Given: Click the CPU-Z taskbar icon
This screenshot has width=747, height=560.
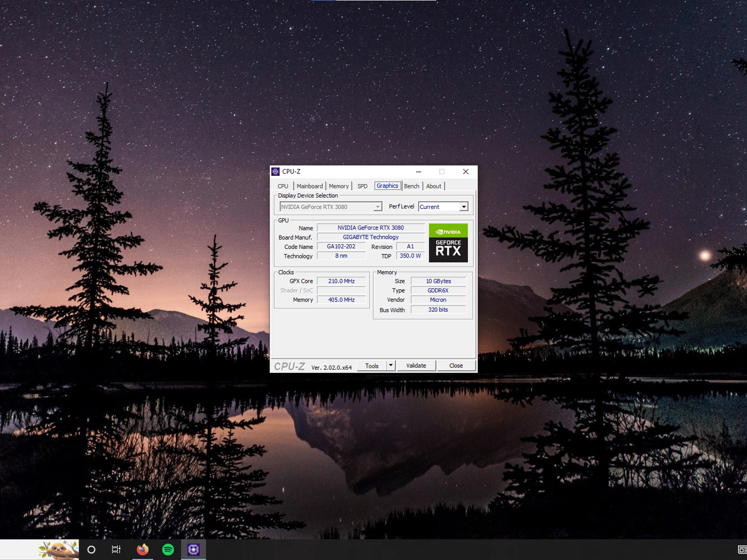Looking at the screenshot, I should pos(193,549).
